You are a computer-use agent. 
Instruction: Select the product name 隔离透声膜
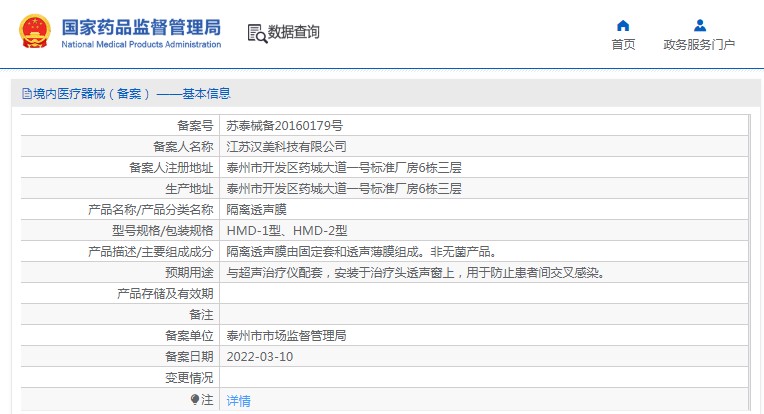(x=256, y=209)
